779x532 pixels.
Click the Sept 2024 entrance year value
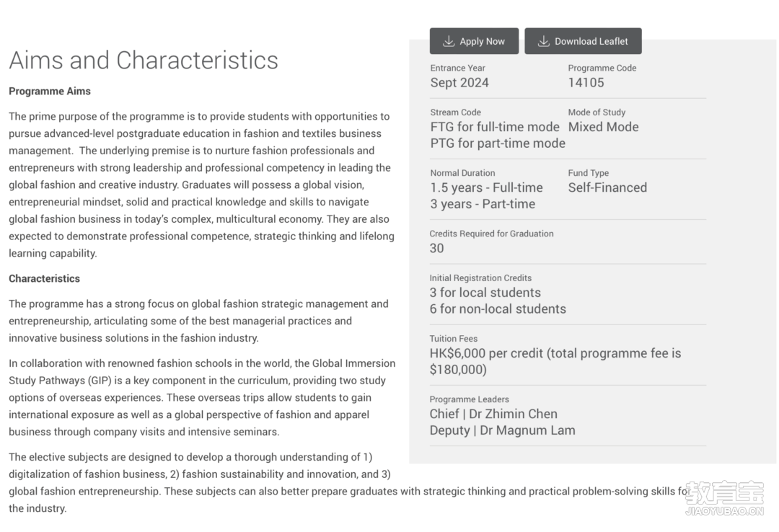(x=459, y=82)
